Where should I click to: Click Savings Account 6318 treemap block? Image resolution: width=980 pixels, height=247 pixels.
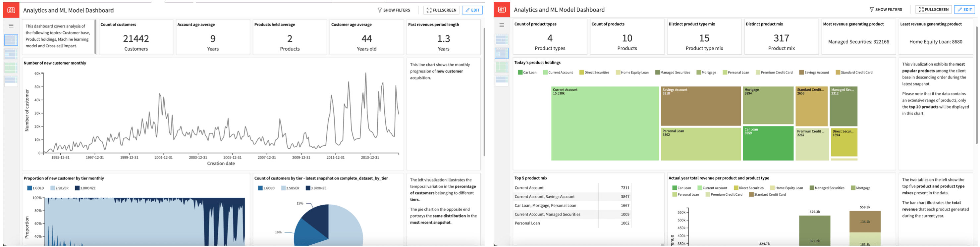(x=701, y=106)
